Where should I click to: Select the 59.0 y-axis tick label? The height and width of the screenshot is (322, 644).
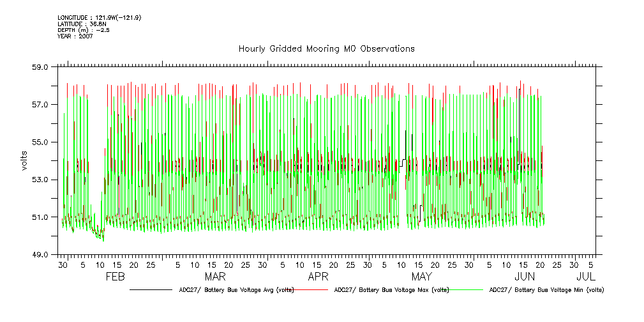[40, 67]
